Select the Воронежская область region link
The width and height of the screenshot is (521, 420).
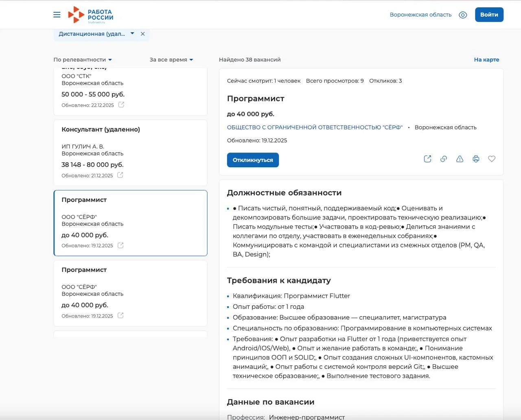[x=420, y=15]
